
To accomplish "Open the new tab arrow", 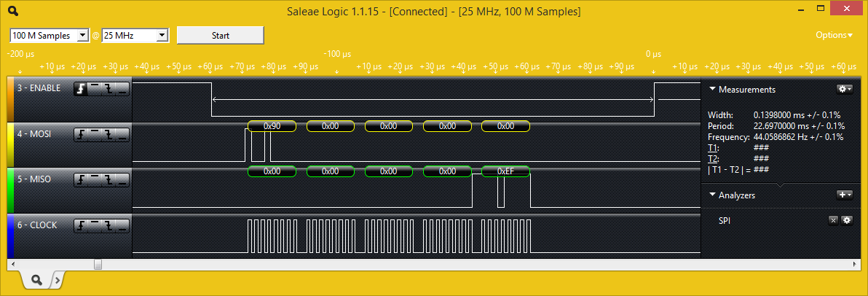I will coord(58,281).
